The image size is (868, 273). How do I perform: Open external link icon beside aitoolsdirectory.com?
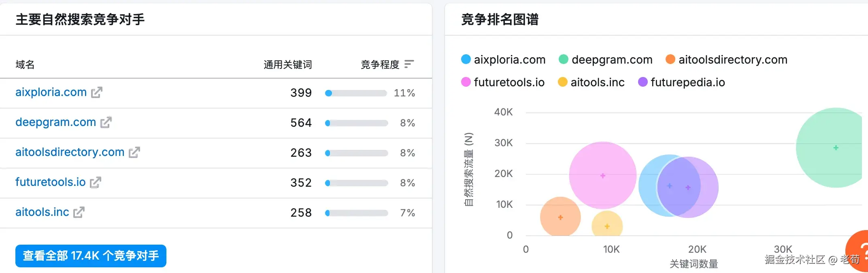pos(134,153)
